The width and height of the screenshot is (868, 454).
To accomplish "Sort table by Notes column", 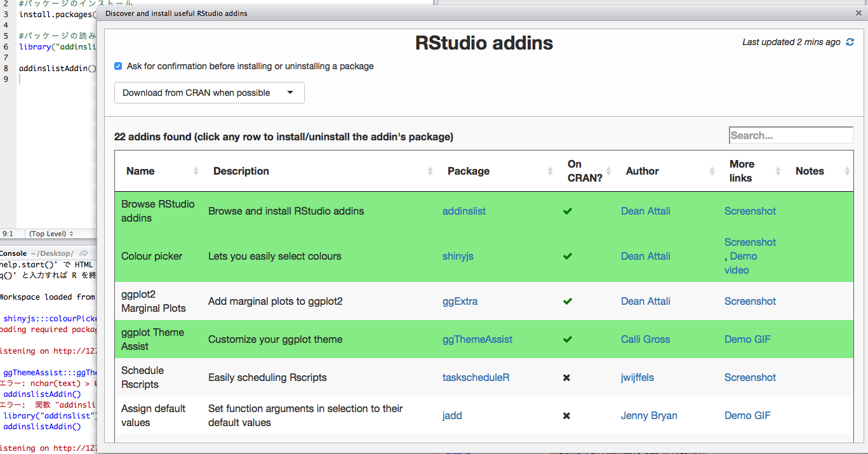I will pos(819,171).
